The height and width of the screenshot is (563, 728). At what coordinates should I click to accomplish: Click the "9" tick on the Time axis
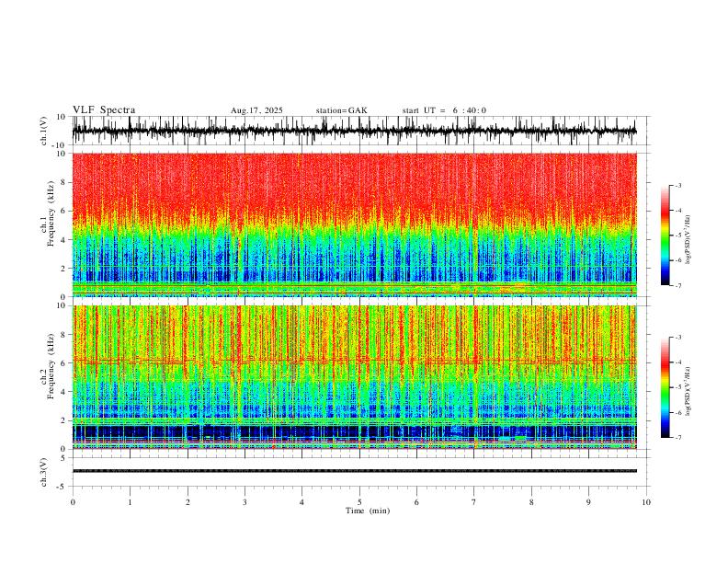588,502
